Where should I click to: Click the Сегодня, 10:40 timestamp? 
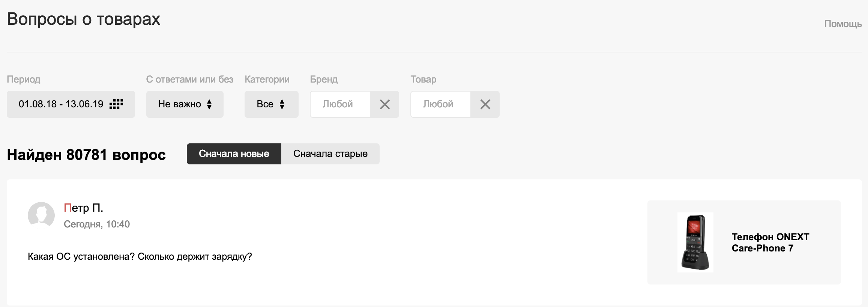tap(97, 224)
